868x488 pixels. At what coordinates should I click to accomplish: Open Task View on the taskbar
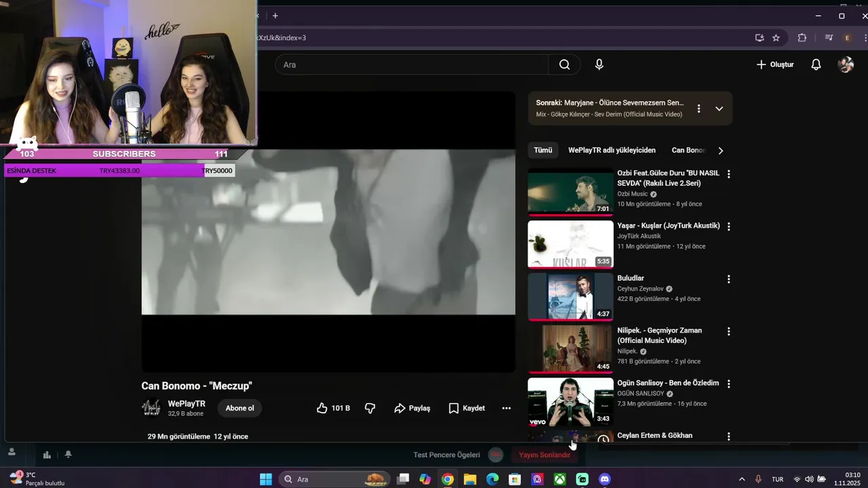(x=403, y=479)
